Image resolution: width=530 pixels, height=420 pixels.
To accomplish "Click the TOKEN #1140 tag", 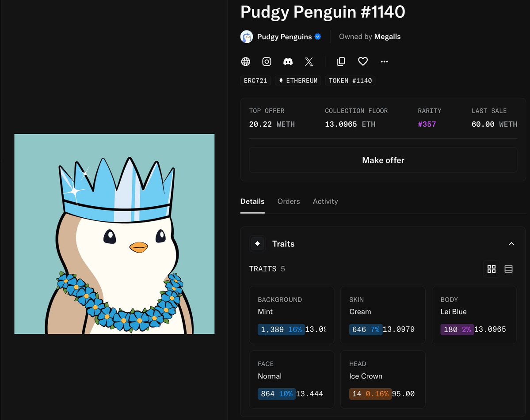I will (350, 80).
